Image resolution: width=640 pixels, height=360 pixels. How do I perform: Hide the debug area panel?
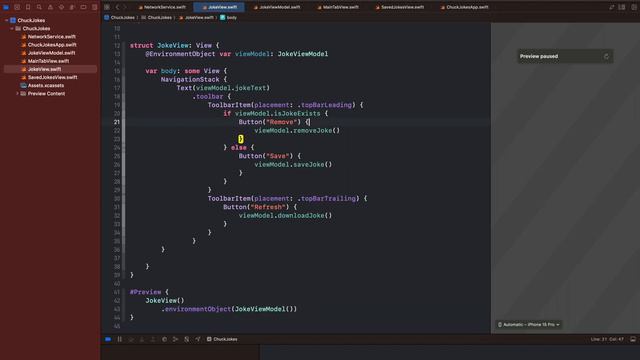coord(633,339)
